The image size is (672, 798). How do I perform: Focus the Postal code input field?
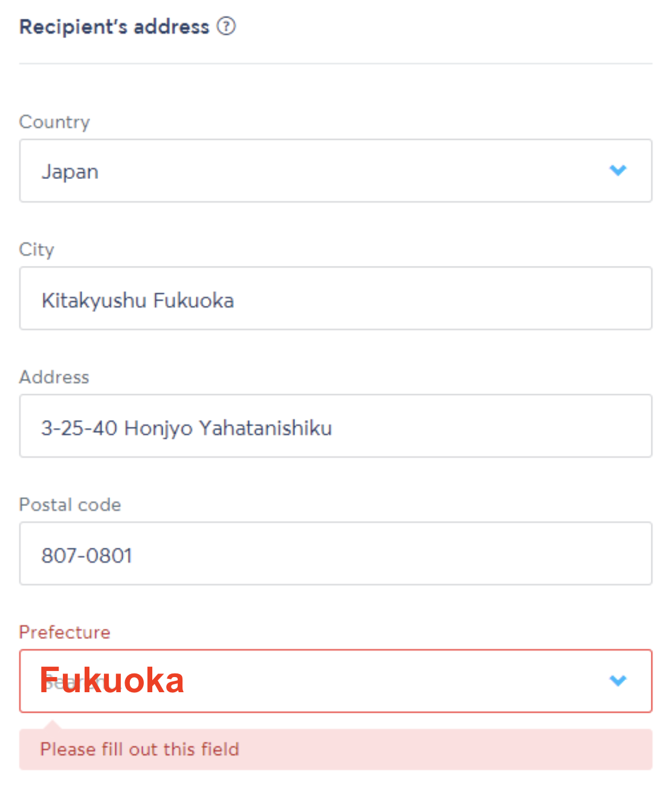coord(335,553)
